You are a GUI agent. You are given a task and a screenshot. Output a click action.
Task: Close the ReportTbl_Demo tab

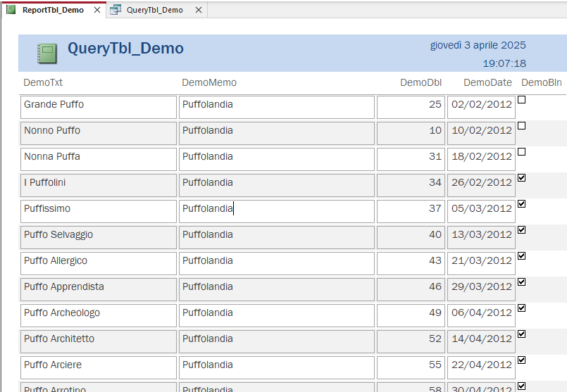[x=97, y=10]
